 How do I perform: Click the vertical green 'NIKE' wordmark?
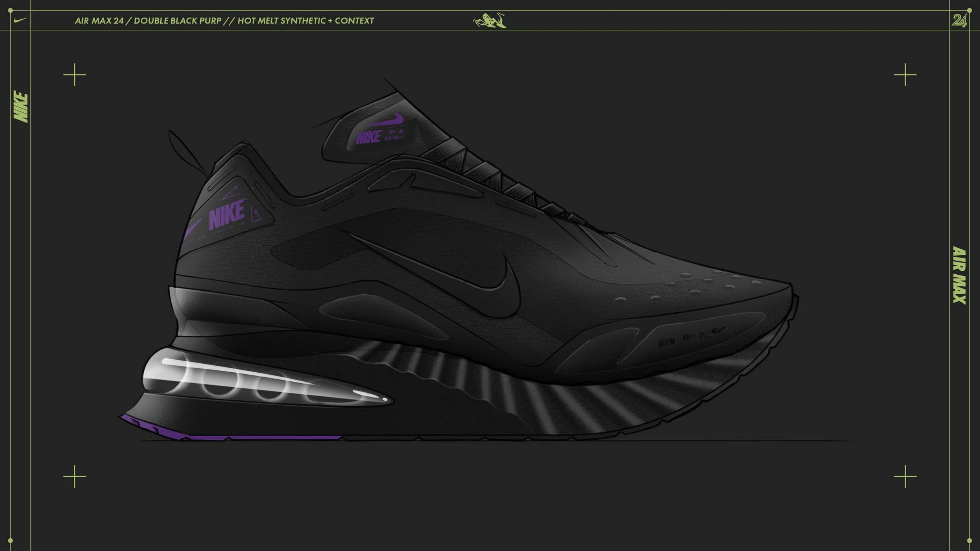point(21,107)
